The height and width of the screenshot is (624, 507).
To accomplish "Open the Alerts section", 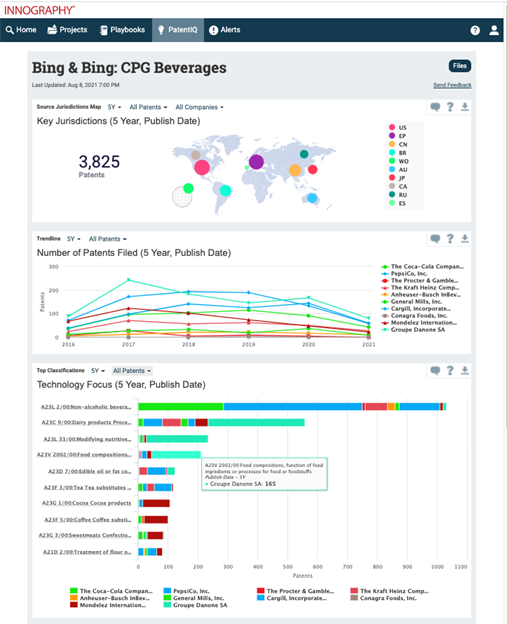I will [x=225, y=30].
